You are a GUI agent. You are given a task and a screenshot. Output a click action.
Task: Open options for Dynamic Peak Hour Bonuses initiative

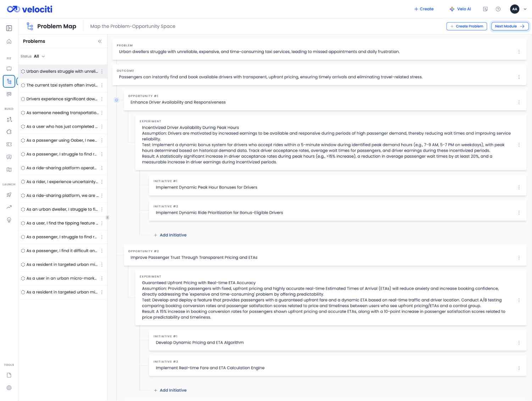519,187
